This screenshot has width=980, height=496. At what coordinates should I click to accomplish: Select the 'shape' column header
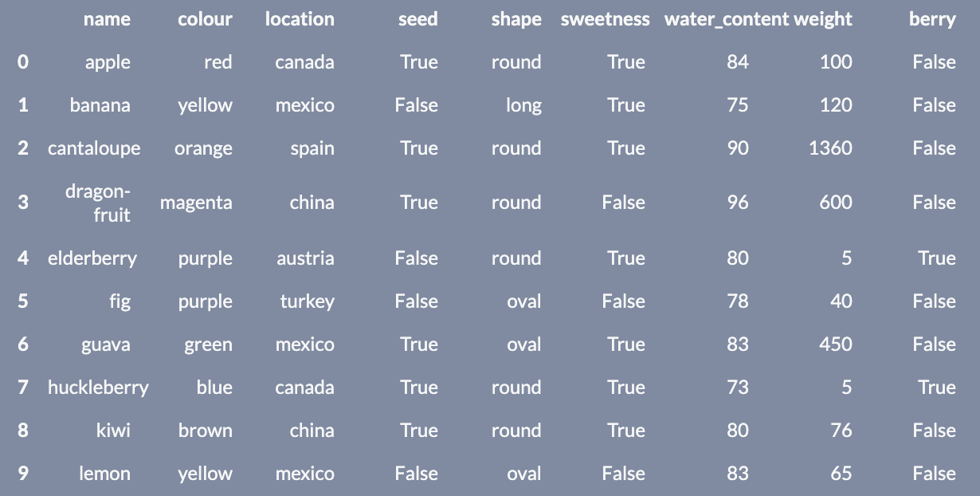(x=515, y=19)
